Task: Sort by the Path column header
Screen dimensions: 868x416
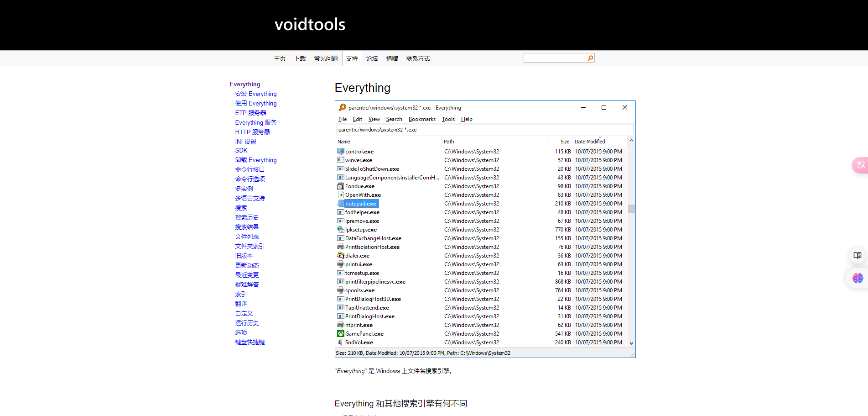Action: [x=494, y=142]
